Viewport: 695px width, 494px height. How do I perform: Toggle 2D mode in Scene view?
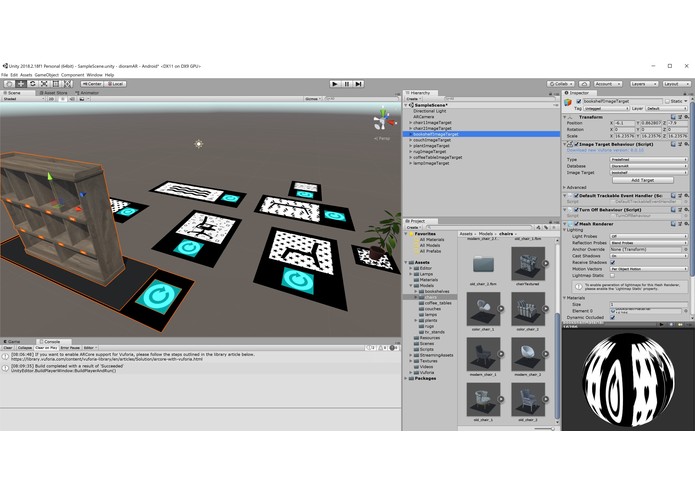[x=51, y=99]
